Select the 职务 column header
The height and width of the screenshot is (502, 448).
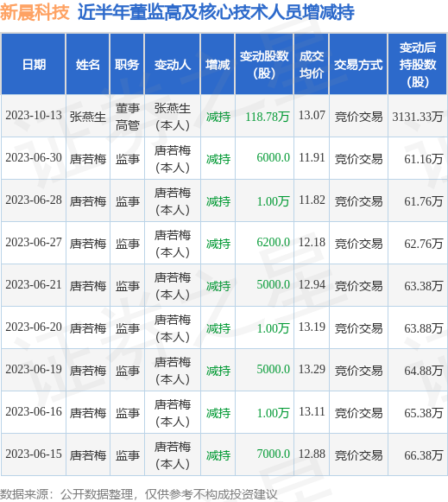click(x=127, y=65)
